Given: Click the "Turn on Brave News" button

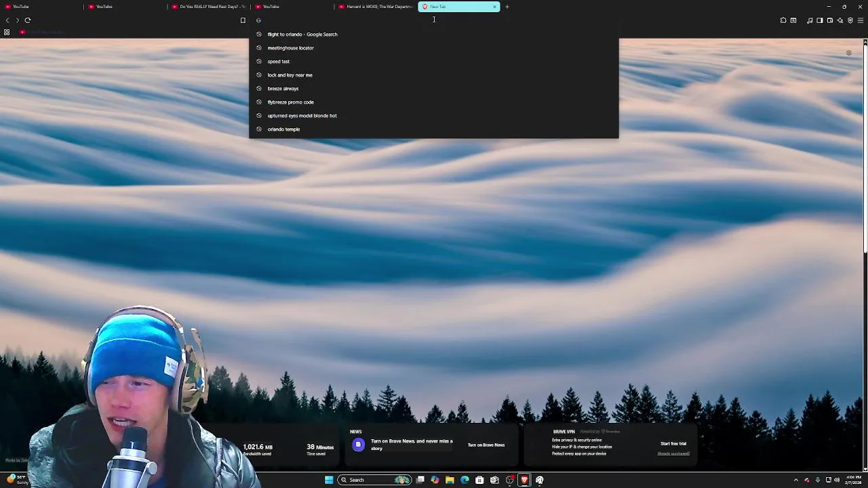Looking at the screenshot, I should click(486, 445).
